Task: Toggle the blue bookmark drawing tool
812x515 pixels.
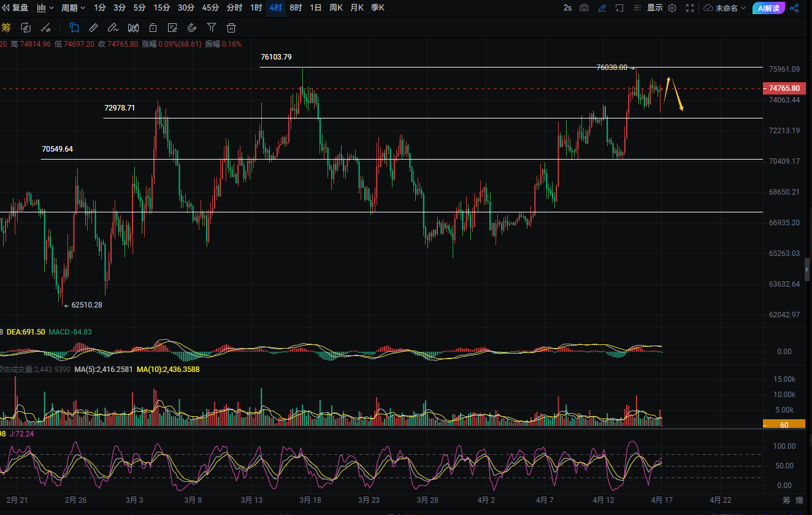Action: (x=74, y=28)
